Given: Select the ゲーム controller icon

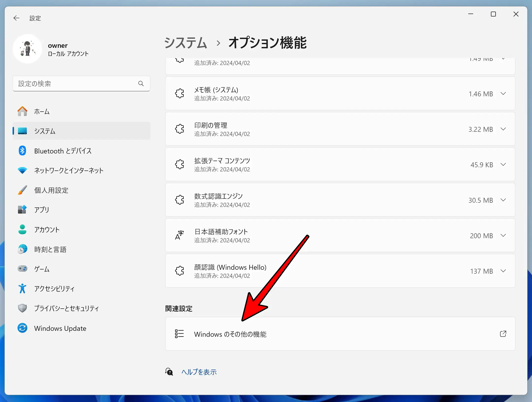Looking at the screenshot, I should point(22,269).
